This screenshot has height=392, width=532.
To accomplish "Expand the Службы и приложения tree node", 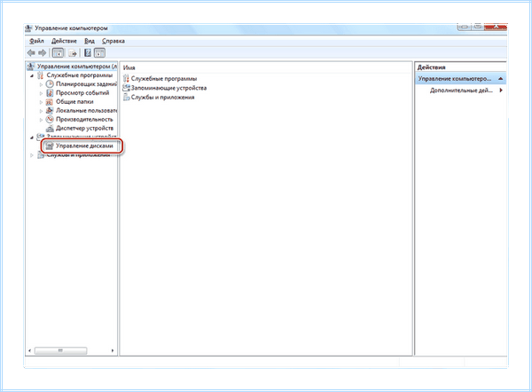I will [x=32, y=155].
